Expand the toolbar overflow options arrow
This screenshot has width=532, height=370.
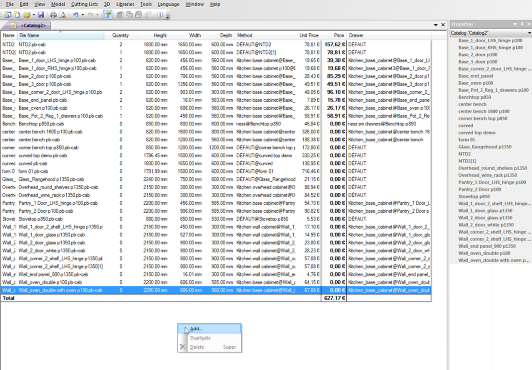168,16
